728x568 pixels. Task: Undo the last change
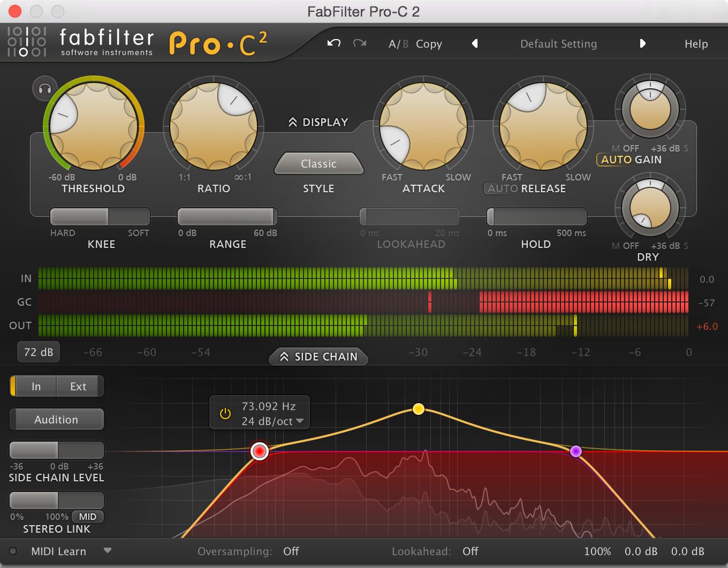click(333, 43)
